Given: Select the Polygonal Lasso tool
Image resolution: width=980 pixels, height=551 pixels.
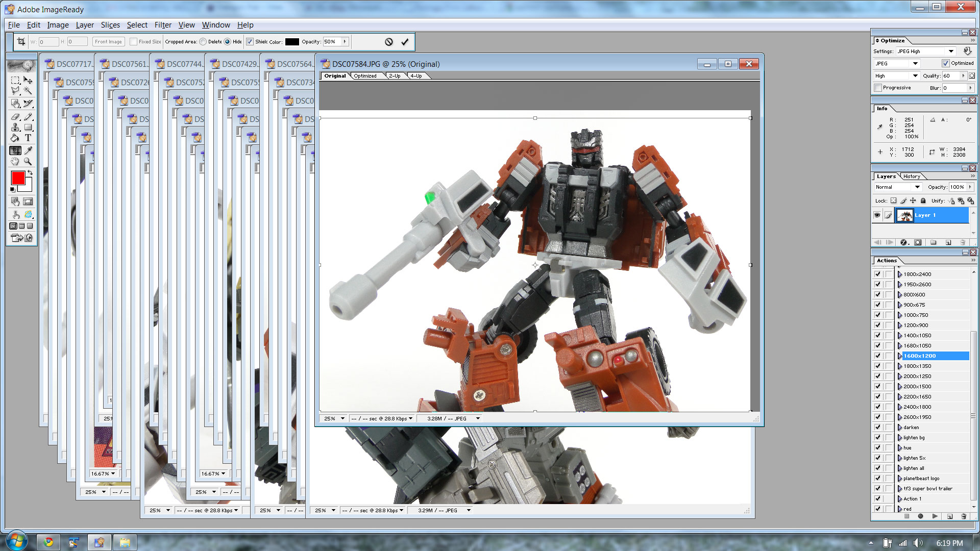Looking at the screenshot, I should click(x=15, y=91).
